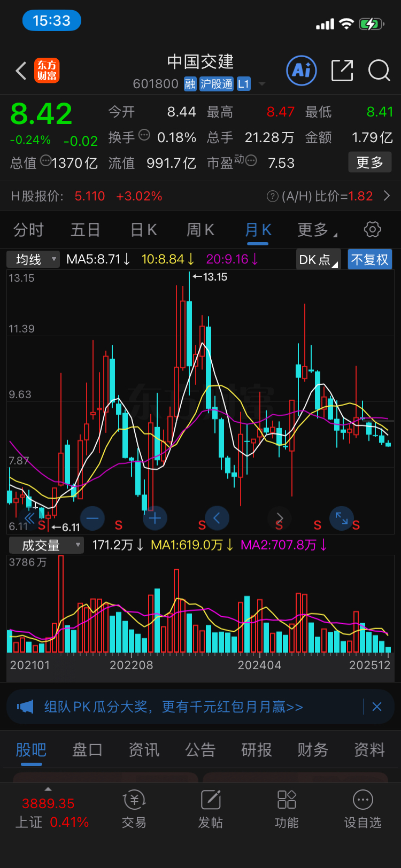Tap the 15:33 status bar clock
Viewport: 401px width, 868px height.
[x=51, y=21]
